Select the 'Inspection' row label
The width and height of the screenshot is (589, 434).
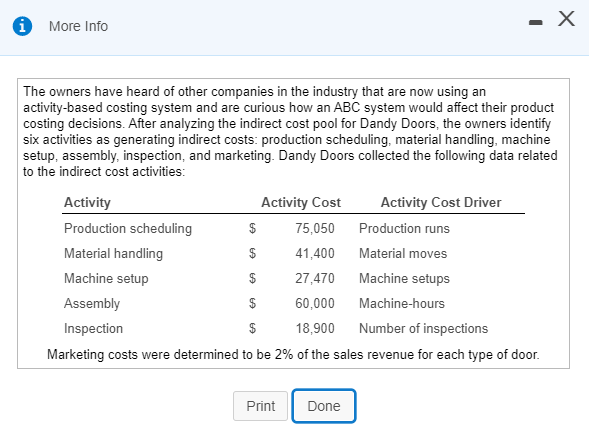tap(93, 328)
